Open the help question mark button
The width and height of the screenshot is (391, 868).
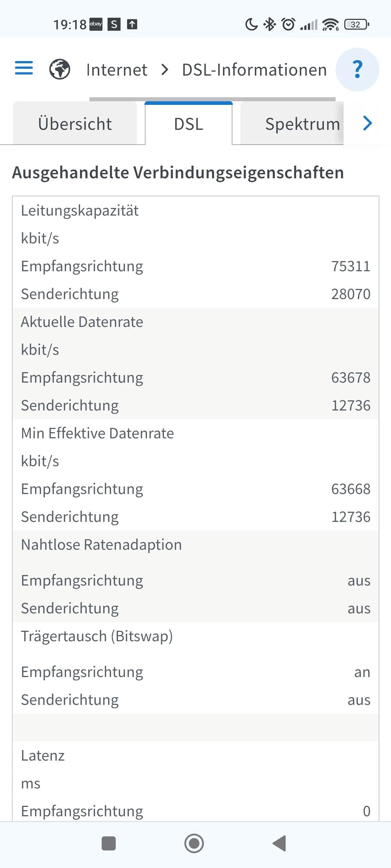(357, 69)
